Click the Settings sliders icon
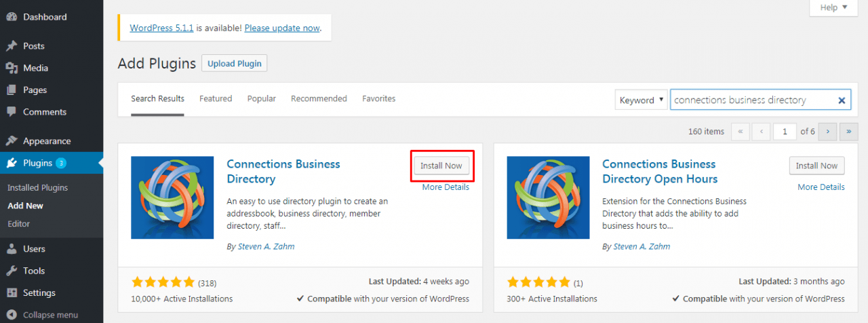 (x=12, y=292)
